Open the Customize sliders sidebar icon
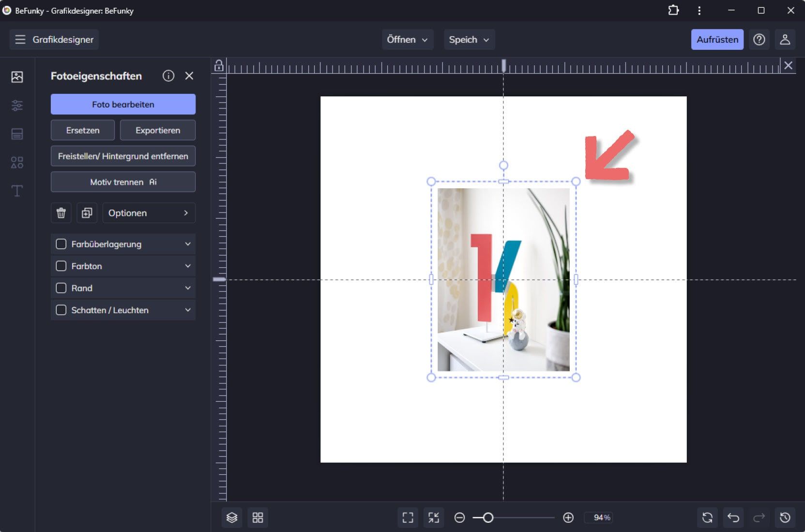The height and width of the screenshot is (532, 805). coord(17,105)
